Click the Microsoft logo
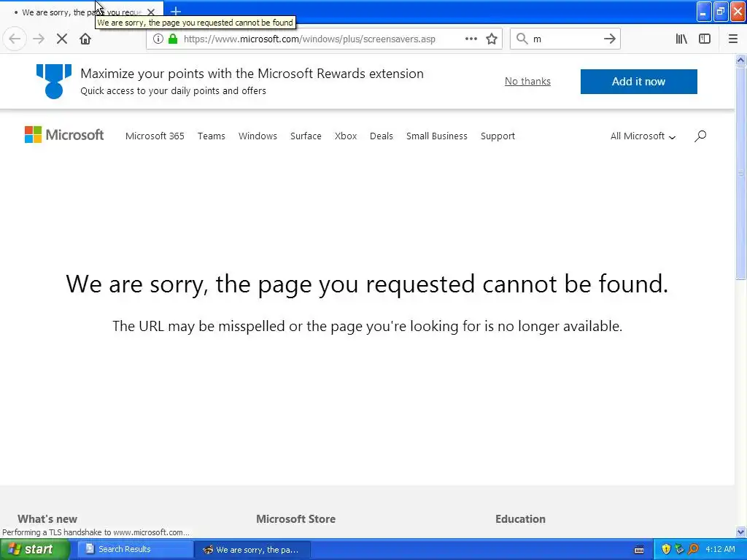This screenshot has width=747, height=560. (x=64, y=135)
